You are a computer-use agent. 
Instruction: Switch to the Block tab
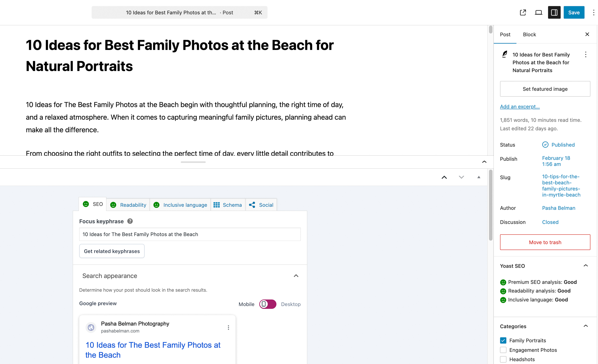coord(529,34)
